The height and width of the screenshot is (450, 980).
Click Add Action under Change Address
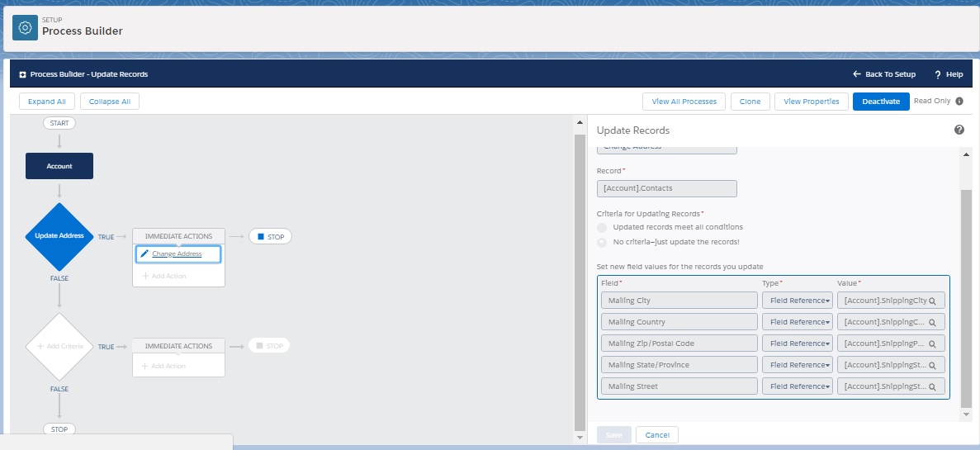(x=163, y=276)
